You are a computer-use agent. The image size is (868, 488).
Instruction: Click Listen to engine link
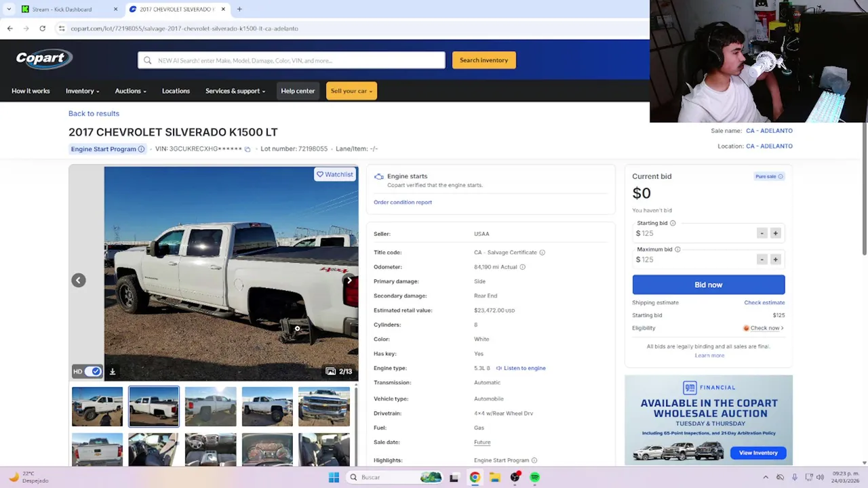(x=521, y=368)
